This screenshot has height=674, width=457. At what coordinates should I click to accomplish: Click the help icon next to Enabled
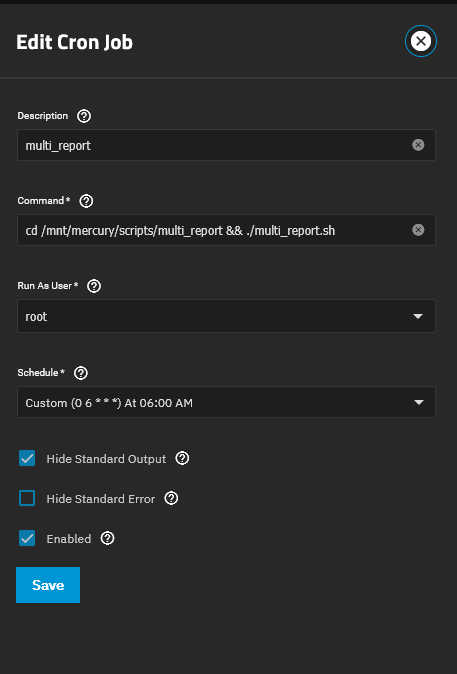click(107, 538)
